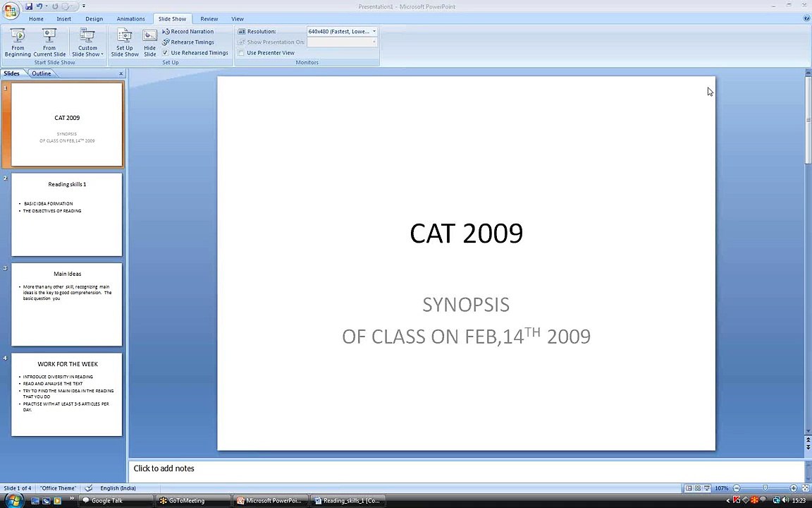Screen dimensions: 812x508
Task: Show hidden tray icons arrow
Action: tap(728, 501)
